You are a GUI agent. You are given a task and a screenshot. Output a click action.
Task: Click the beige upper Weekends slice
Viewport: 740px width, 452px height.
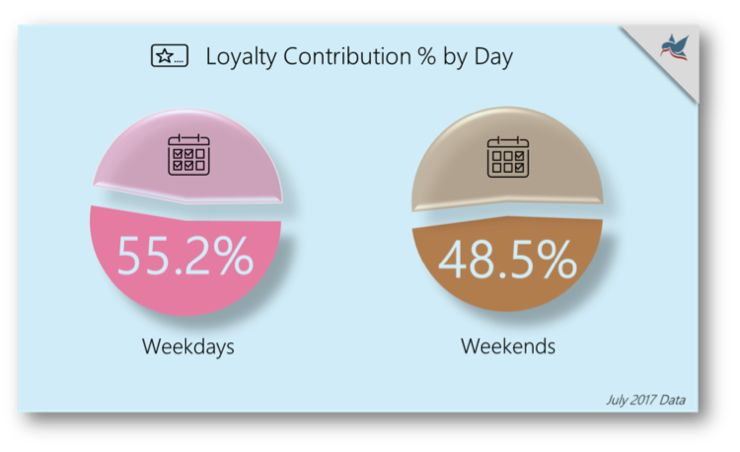[x=508, y=160]
